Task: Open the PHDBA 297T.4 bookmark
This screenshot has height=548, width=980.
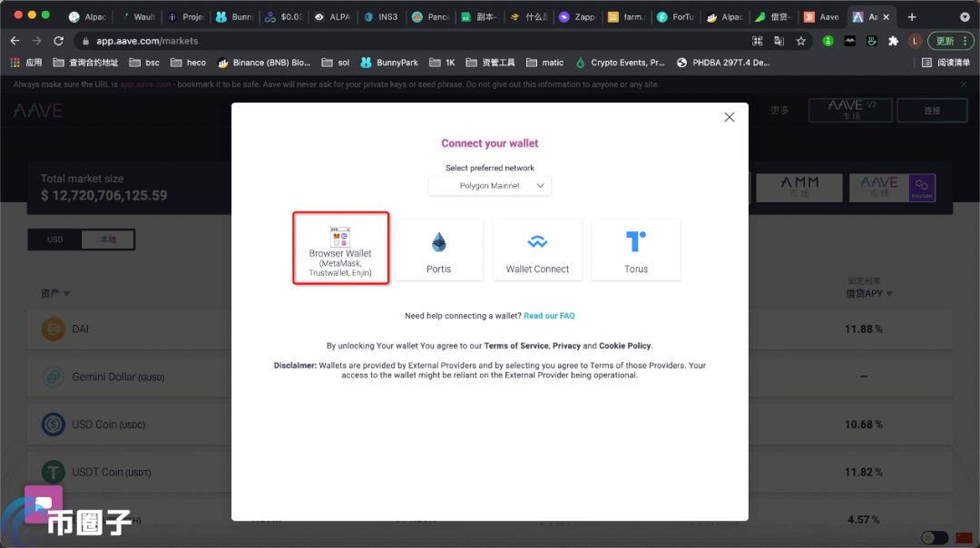Action: tap(723, 63)
